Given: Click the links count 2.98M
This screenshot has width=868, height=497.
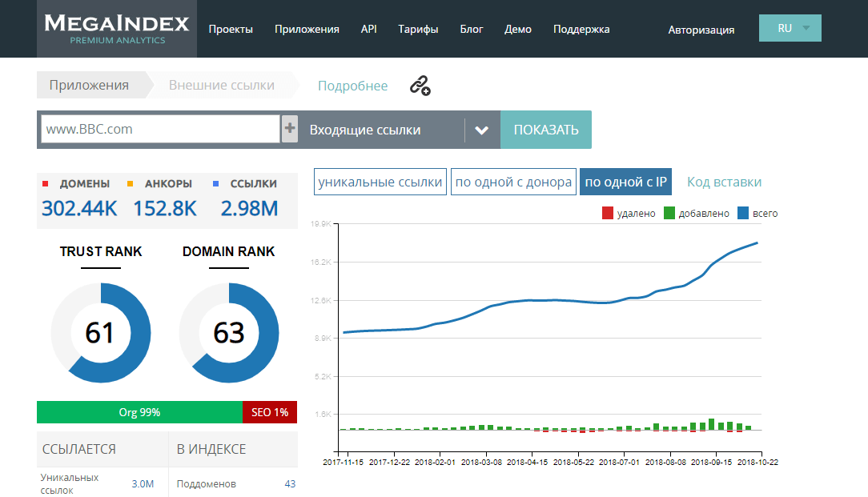Looking at the screenshot, I should pos(249,209).
